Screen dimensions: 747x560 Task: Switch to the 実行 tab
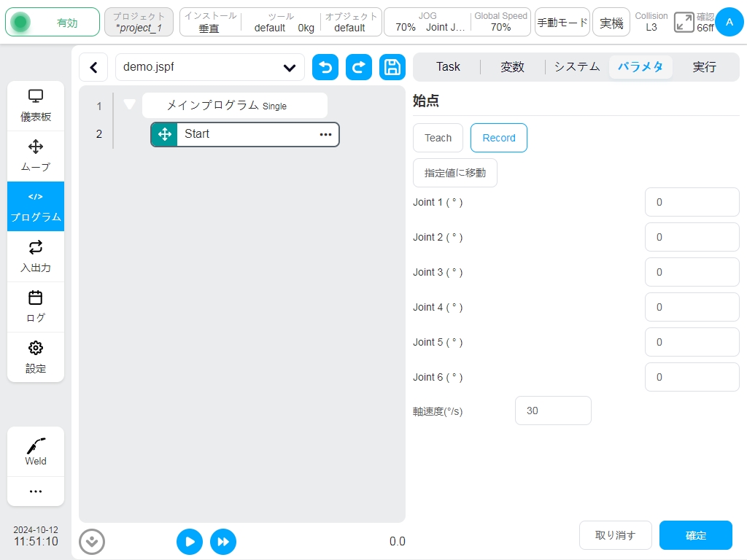(x=704, y=66)
